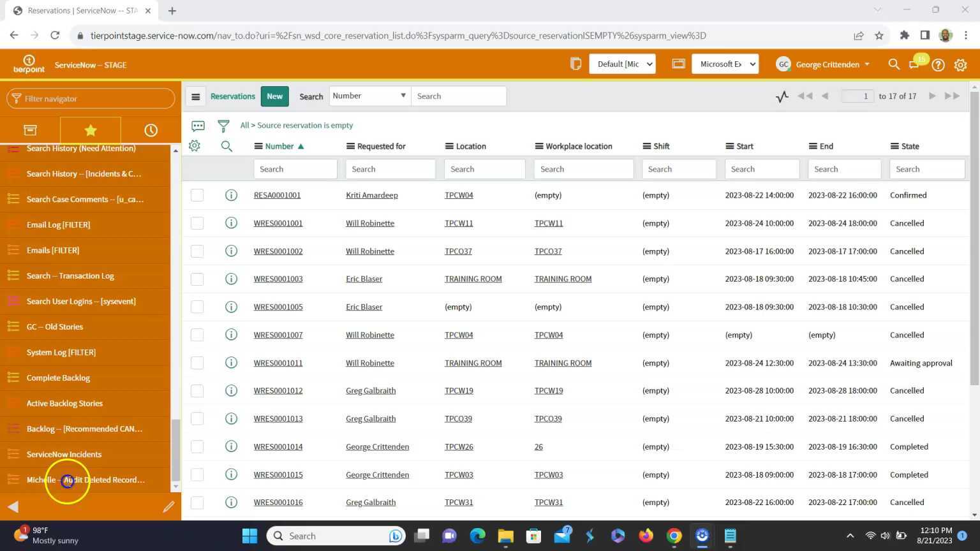Screen dimensions: 980x551
Task: Tick the checkbox next to WRES0001011
Action: click(x=197, y=363)
